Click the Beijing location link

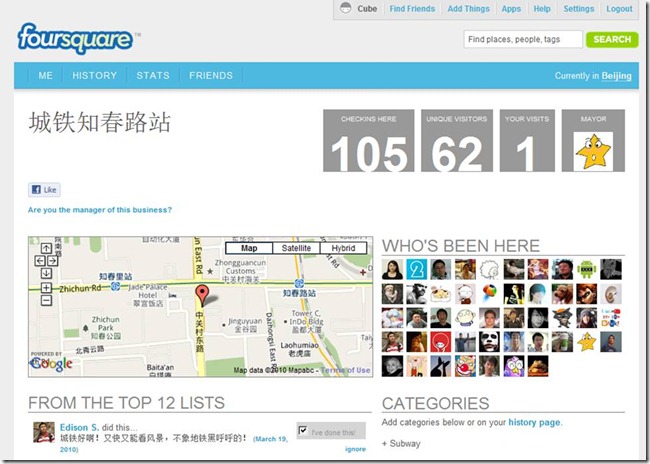(616, 76)
